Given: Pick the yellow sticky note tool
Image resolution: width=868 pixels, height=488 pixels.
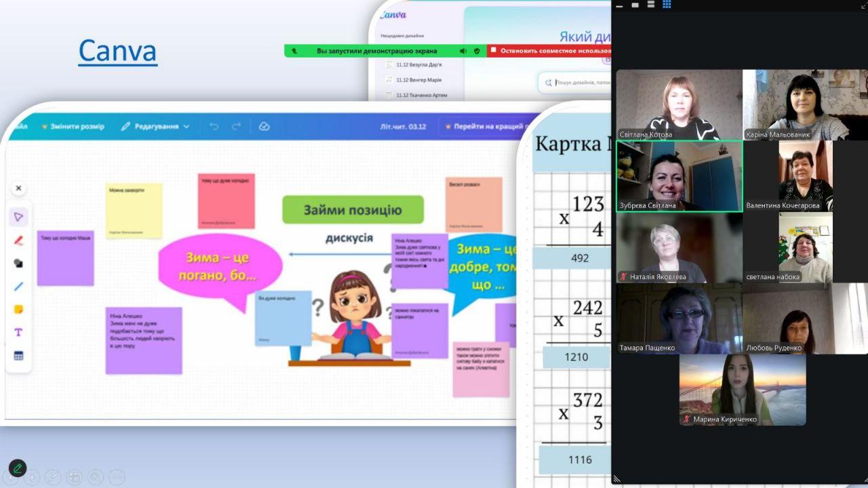Looking at the screenshot, I should 18,309.
